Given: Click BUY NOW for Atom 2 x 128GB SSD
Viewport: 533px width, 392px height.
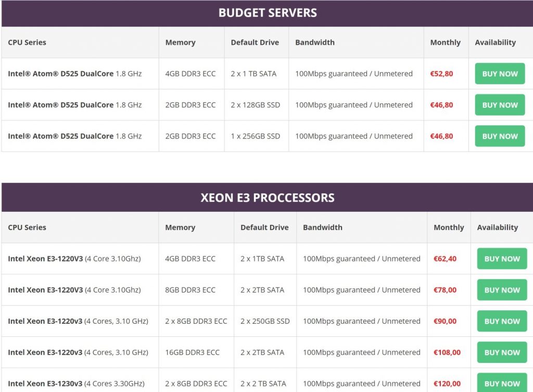Looking at the screenshot, I should [x=500, y=105].
